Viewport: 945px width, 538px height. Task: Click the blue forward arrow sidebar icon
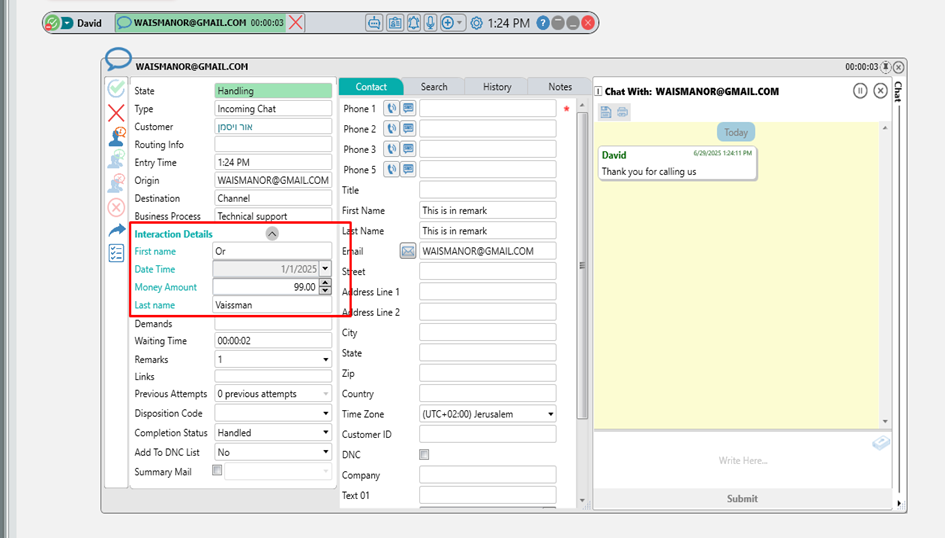tap(116, 230)
